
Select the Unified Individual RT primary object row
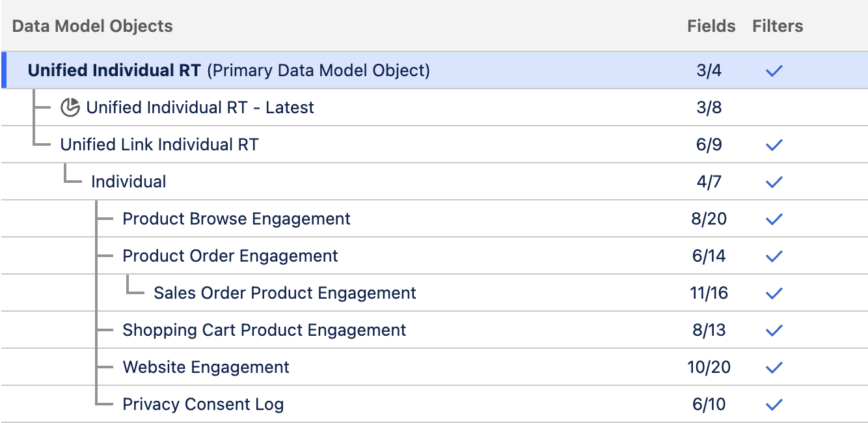pos(434,70)
